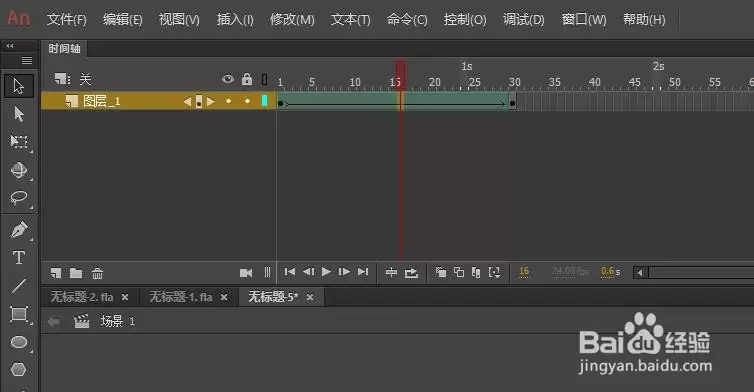Delete layer with trash icon
Screen dimensions: 754x392
(97, 273)
